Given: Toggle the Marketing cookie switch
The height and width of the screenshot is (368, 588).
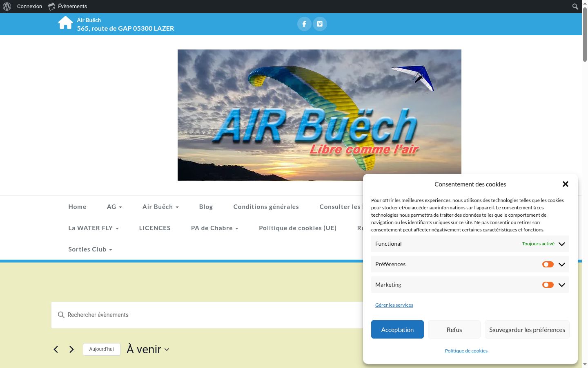Looking at the screenshot, I should pyautogui.click(x=548, y=285).
